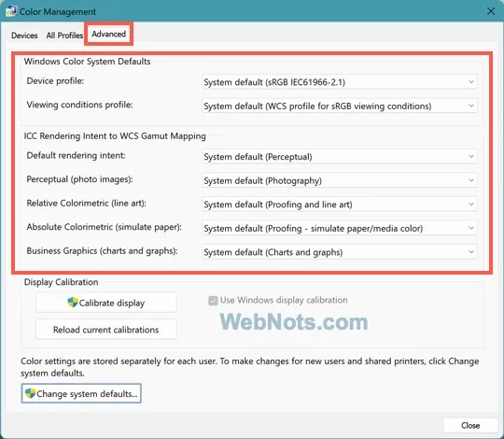Click the shield icon on Calibrate display
This screenshot has width=504, height=439.
click(73, 303)
